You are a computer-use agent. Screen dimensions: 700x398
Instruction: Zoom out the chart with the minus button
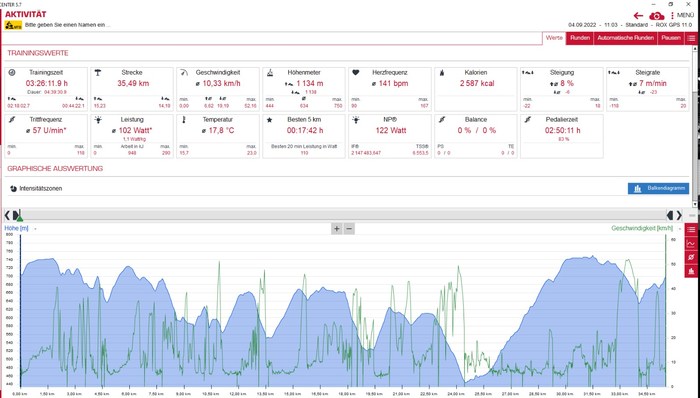[349, 229]
